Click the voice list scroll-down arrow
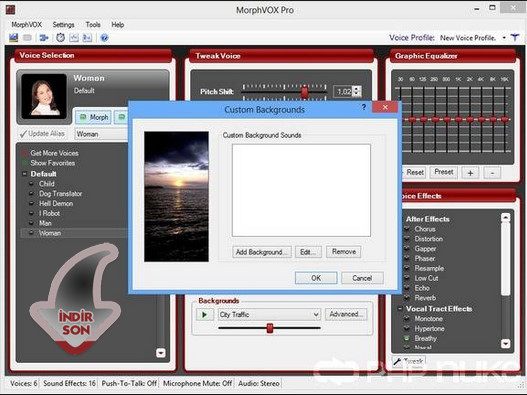This screenshot has width=527, height=395. pos(161,352)
